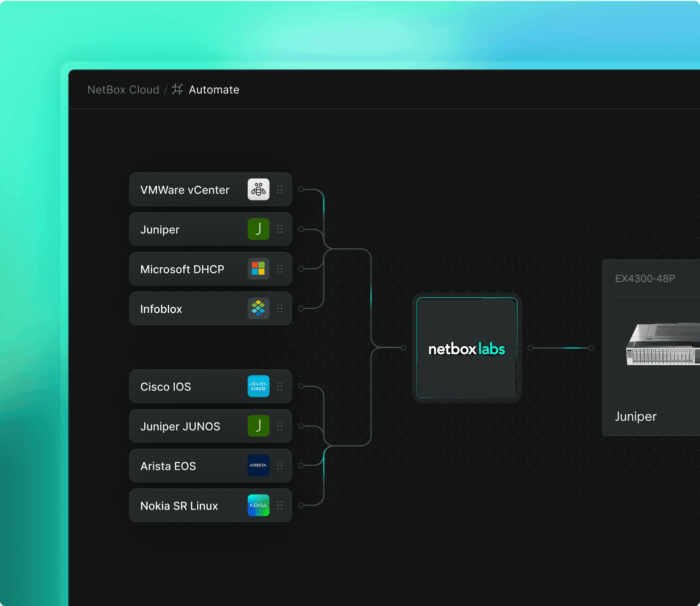Viewport: 700px width, 606px height.
Task: Select the Juniper J icon
Action: point(258,229)
